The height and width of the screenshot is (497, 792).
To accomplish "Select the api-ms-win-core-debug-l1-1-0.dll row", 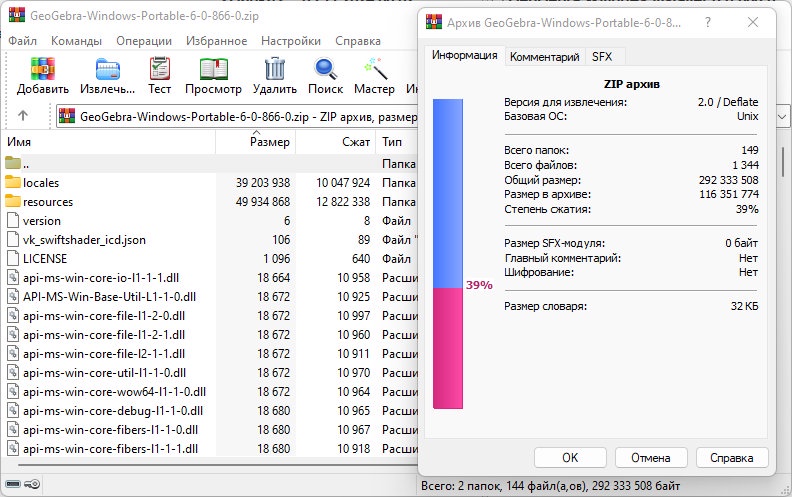I will [210, 411].
